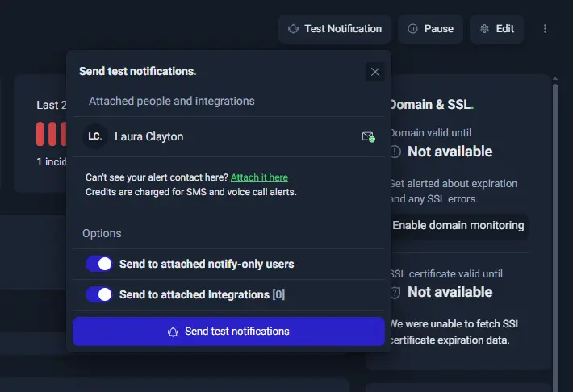573x392 pixels.
Task: Click the first red incident bar
Action: 40,134
